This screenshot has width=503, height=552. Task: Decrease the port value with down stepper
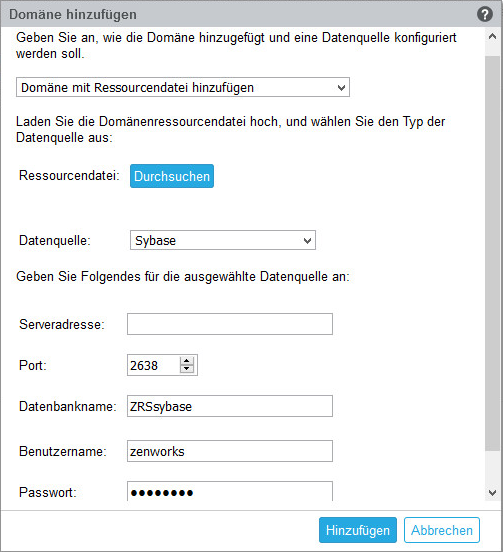pyautogui.click(x=187, y=369)
